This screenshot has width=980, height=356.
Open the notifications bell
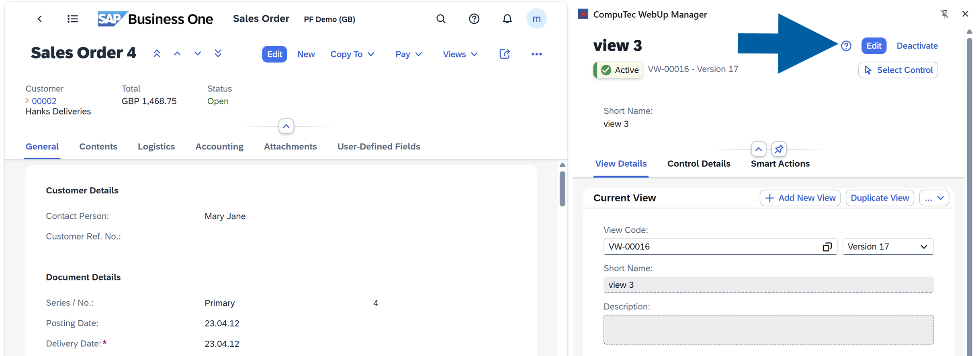pos(507,19)
